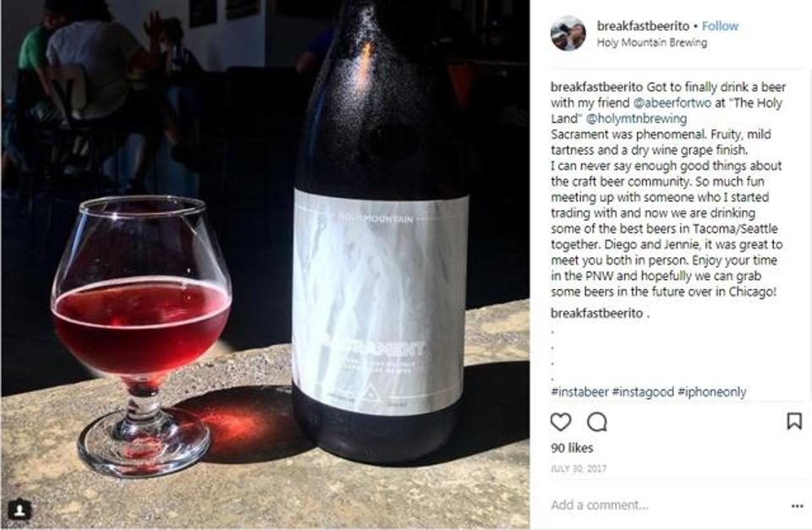
Task: Open the #iphoneonly hashtag
Action: [x=711, y=392]
